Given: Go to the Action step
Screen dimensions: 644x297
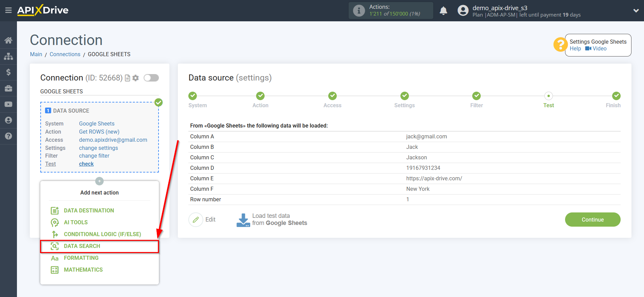Looking at the screenshot, I should pos(260,96).
